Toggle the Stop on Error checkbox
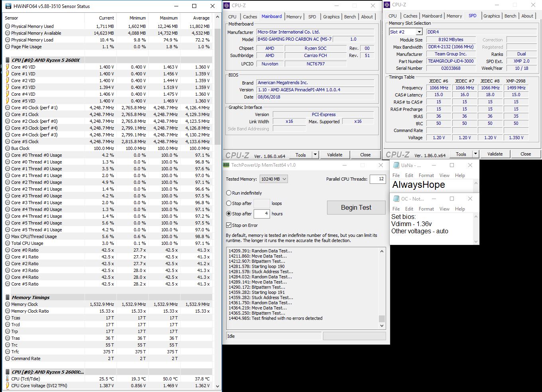 229,225
